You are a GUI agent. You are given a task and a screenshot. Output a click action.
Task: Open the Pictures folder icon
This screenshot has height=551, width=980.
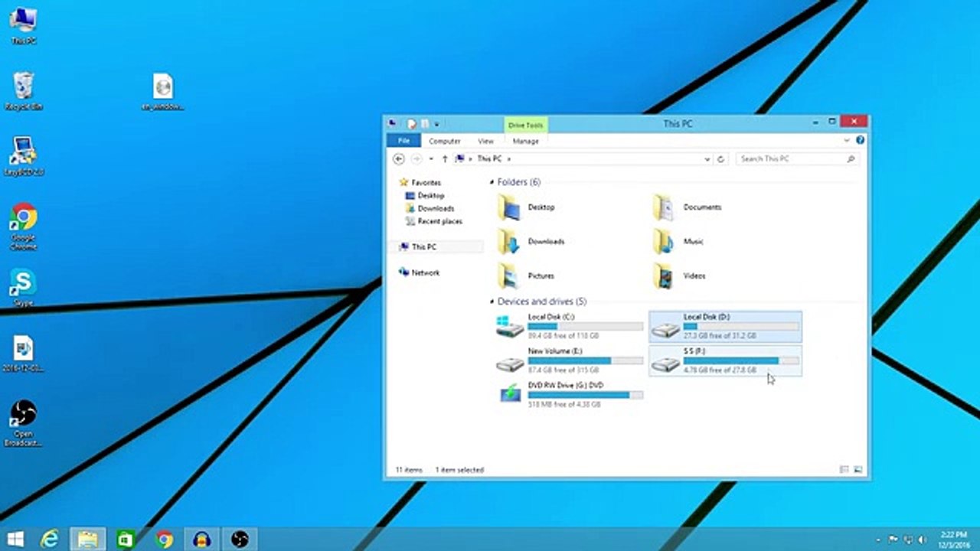point(508,275)
